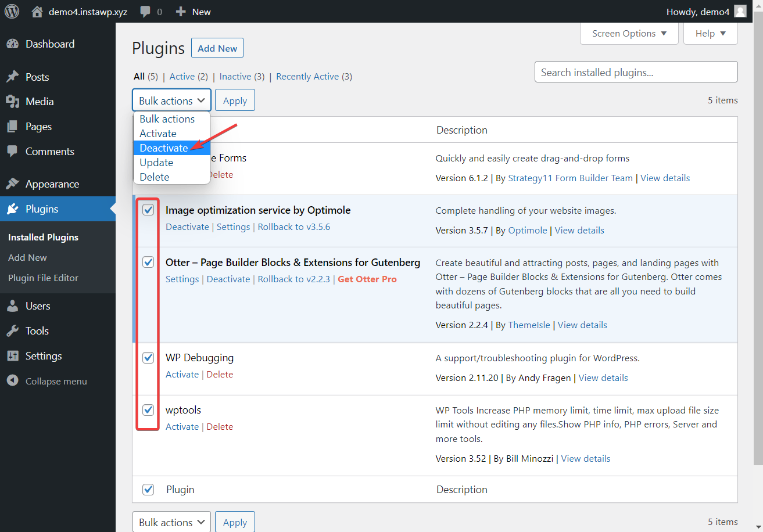Click the search installed plugins field
763x532 pixels.
click(x=636, y=71)
